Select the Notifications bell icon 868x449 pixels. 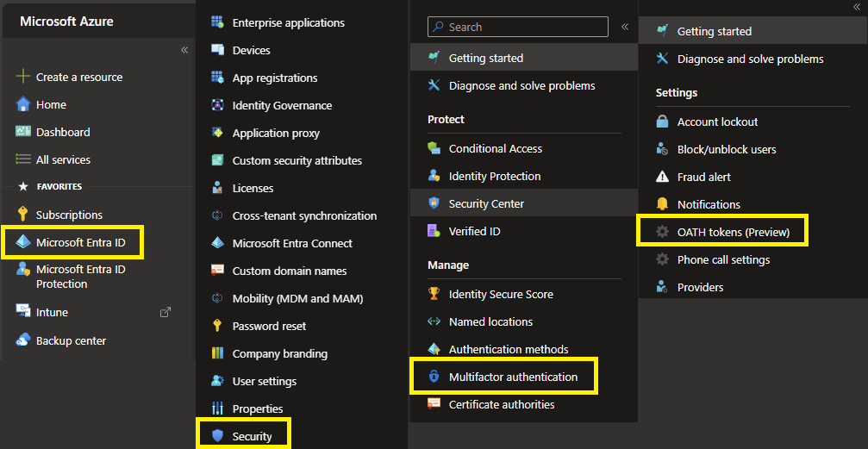coord(662,204)
